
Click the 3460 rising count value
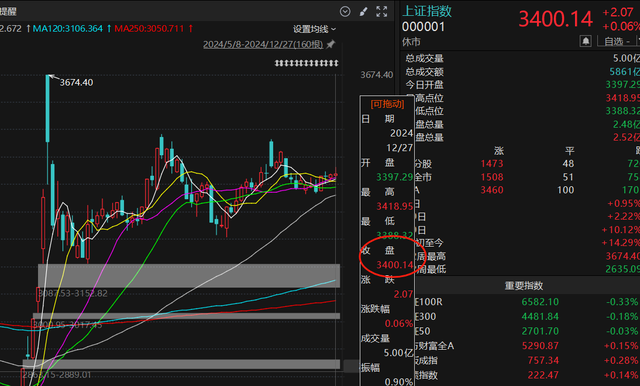492,190
